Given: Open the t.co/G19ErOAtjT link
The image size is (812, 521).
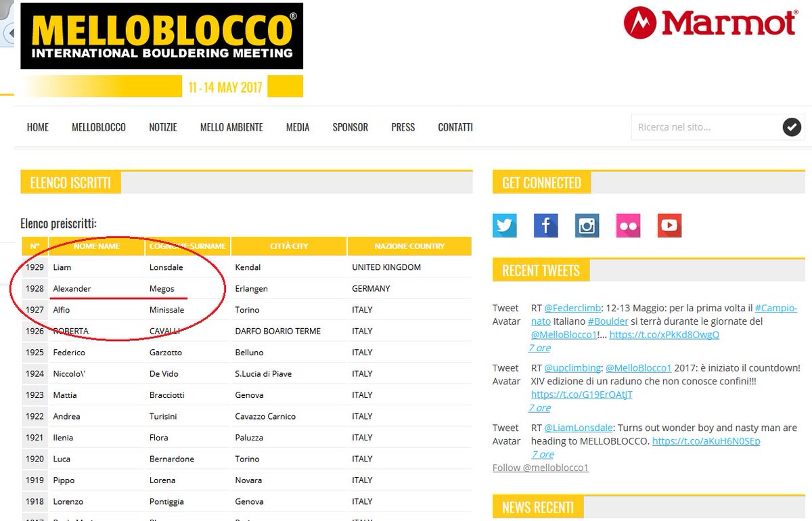Looking at the screenshot, I should [x=582, y=394].
